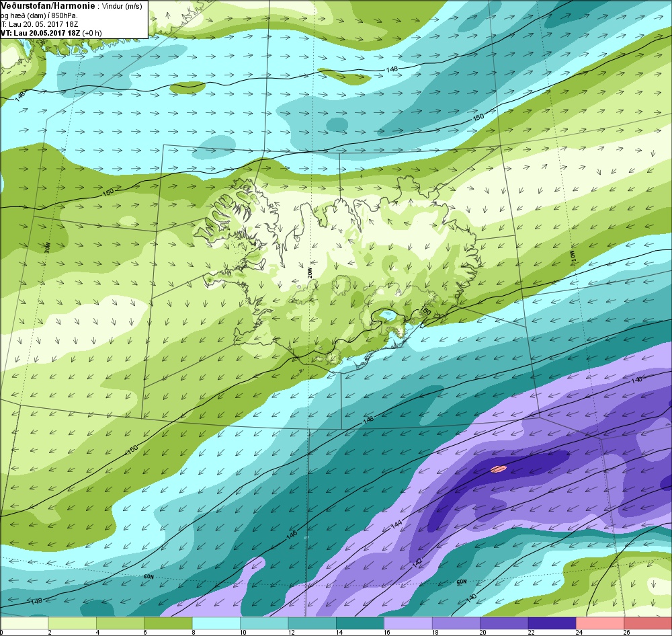Click the 0–2 m/s pale yellow legend swatch

click(x=24, y=623)
